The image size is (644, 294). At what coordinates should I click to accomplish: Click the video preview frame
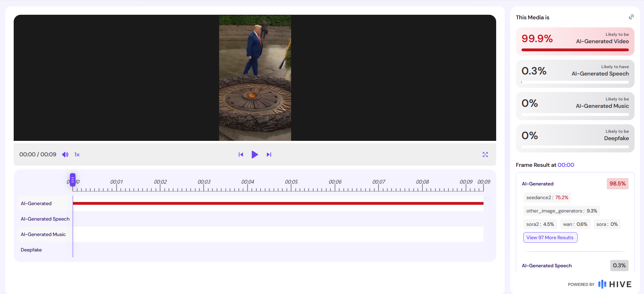tap(255, 78)
